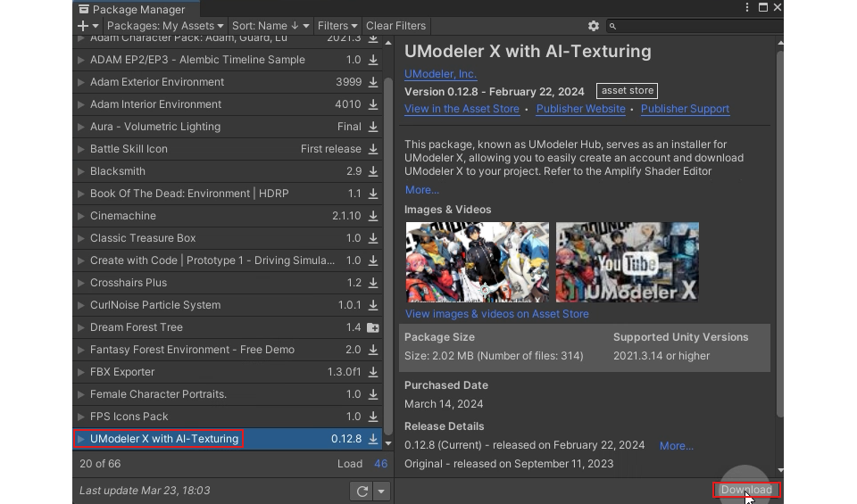Viewport: 857px width, 504px height.
Task: Open Publisher Support link
Action: 685,109
